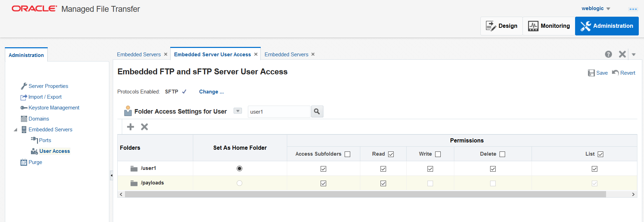644x222 pixels.
Task: Click the Revert arrow icon
Action: tap(615, 73)
